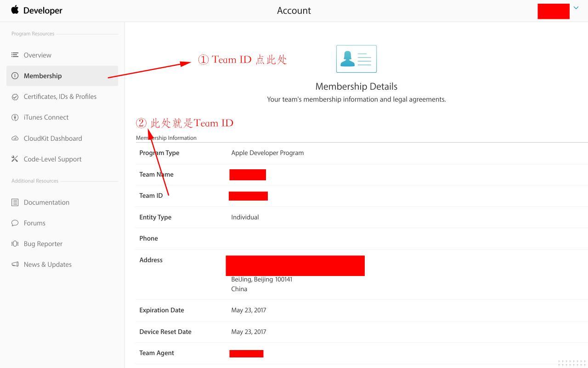The height and width of the screenshot is (368, 588).
Task: Go to iTunes Connect
Action: tap(46, 117)
